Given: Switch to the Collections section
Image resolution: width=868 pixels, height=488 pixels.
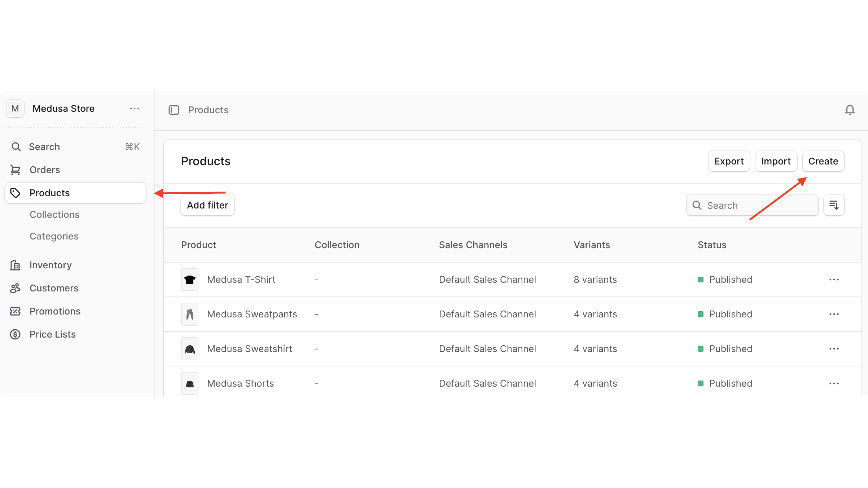Looking at the screenshot, I should point(54,214).
